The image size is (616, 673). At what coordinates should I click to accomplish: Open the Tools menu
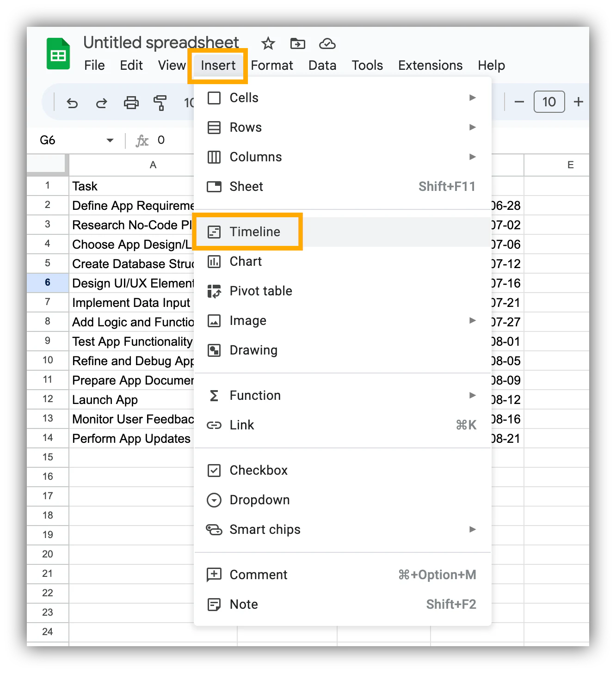tap(367, 66)
